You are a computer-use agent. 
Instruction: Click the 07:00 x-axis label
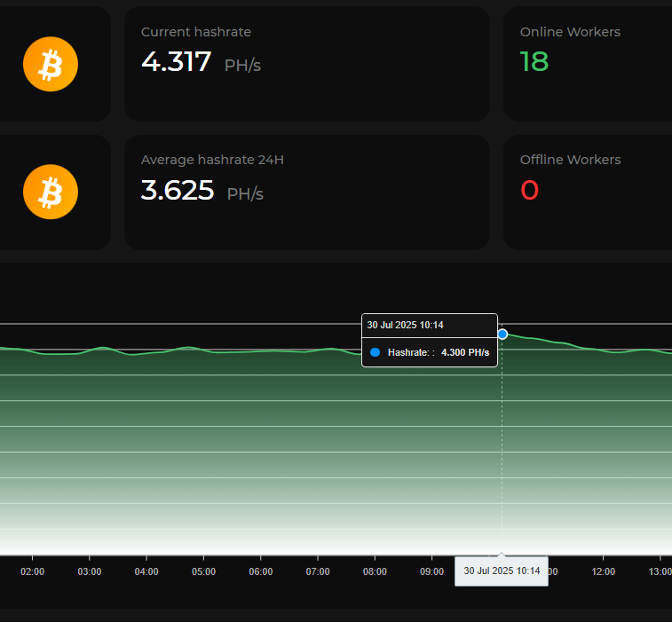tap(318, 572)
